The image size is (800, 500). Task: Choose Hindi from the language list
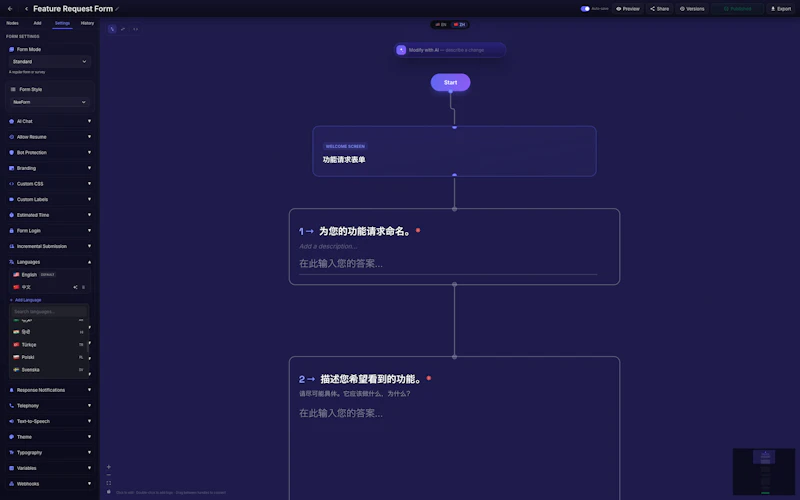49,332
